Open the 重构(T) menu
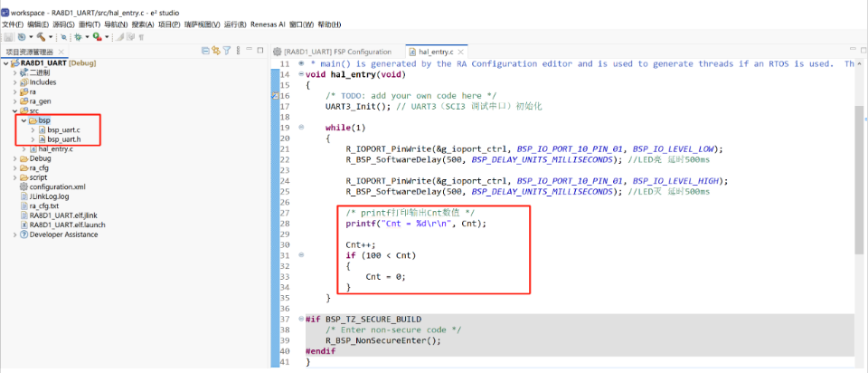This screenshot has width=868, height=373. [90, 25]
